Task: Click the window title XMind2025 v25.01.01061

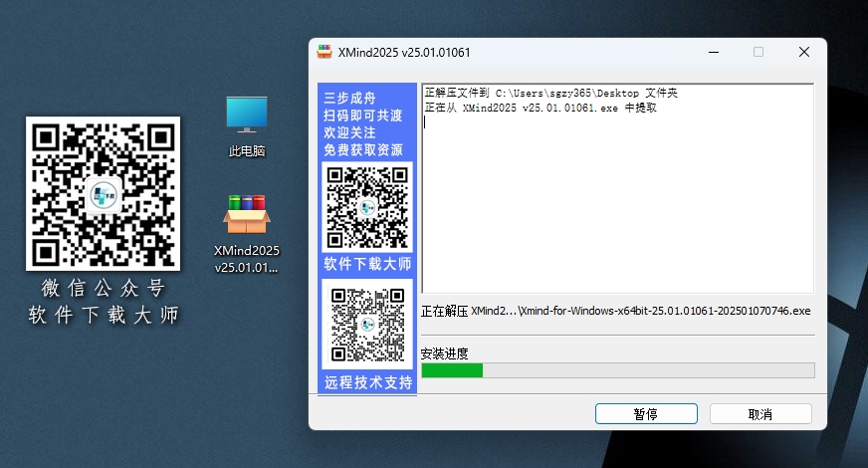Action: click(x=404, y=52)
